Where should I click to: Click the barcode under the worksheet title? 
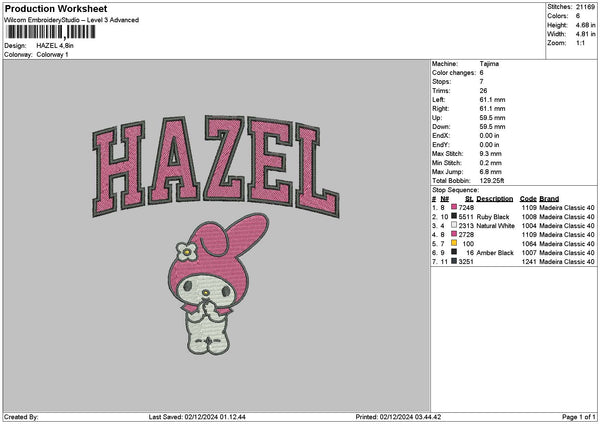[x=51, y=32]
